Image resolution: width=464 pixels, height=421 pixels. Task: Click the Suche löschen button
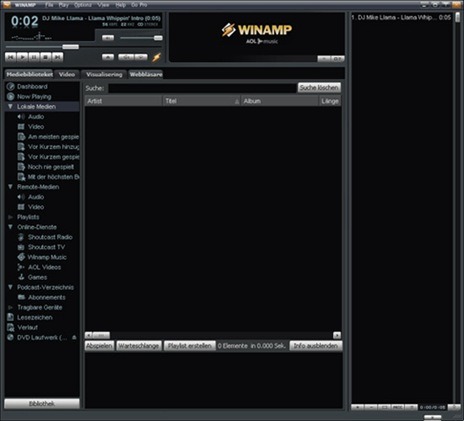click(319, 88)
